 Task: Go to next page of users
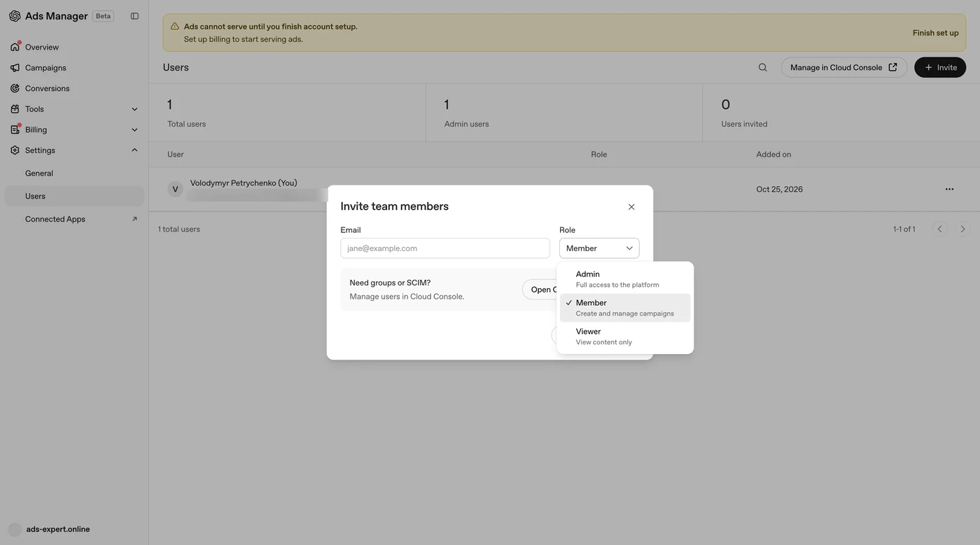tap(962, 229)
